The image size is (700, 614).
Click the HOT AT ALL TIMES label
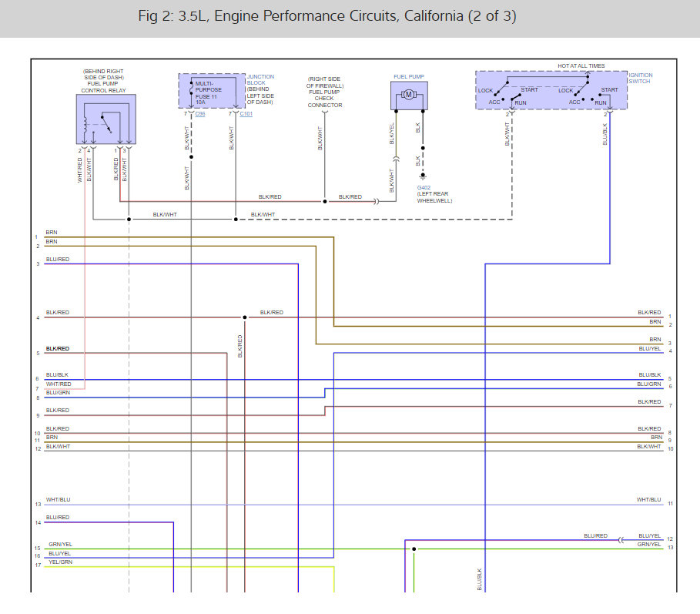click(581, 66)
